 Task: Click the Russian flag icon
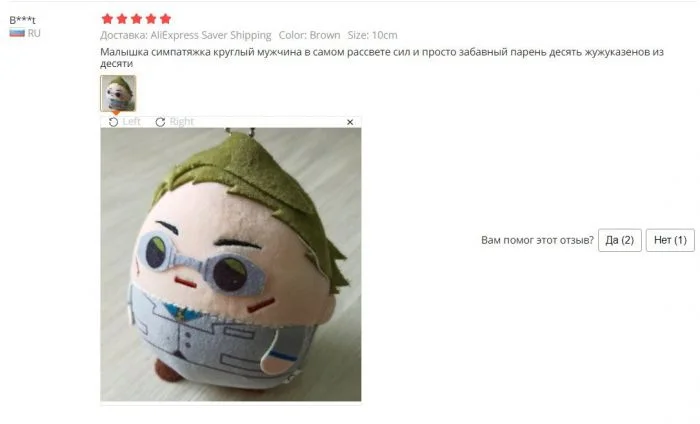pos(17,33)
